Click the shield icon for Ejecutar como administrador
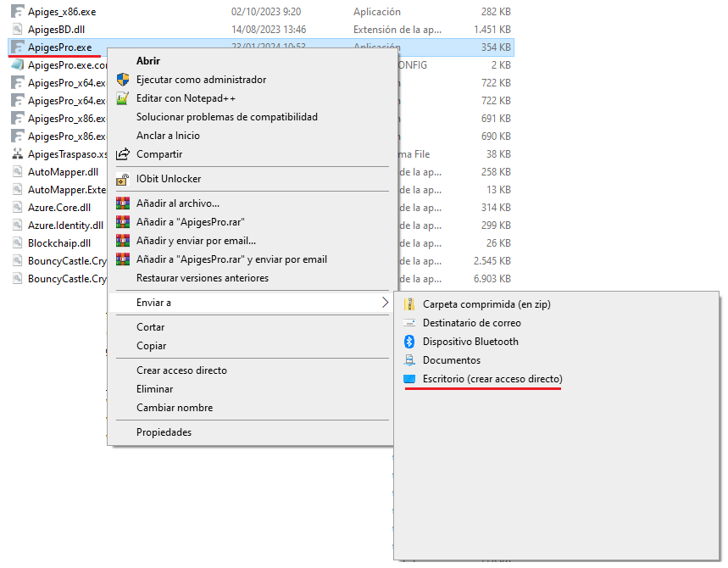This screenshot has height=568, width=728. tap(123, 80)
